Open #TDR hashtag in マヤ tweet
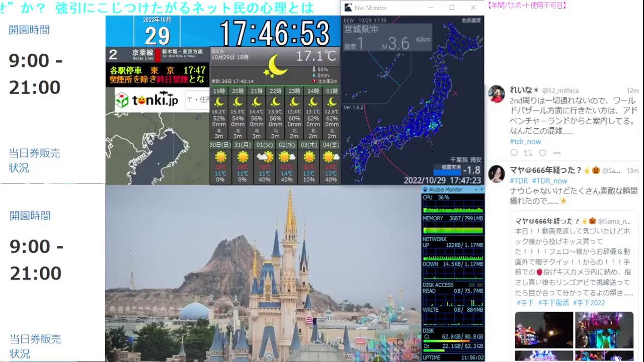644x362 pixels. 519,180
